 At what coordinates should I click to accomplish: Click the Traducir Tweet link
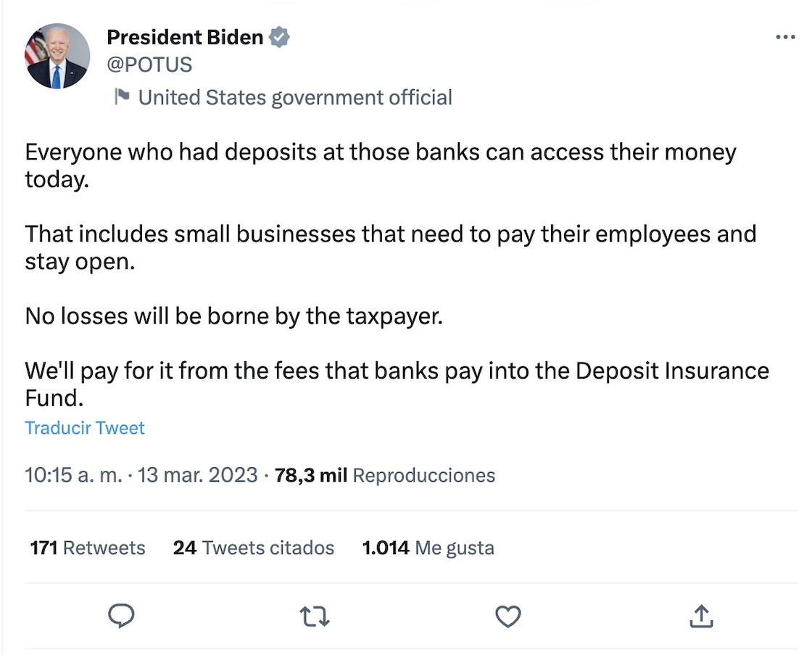[85, 428]
